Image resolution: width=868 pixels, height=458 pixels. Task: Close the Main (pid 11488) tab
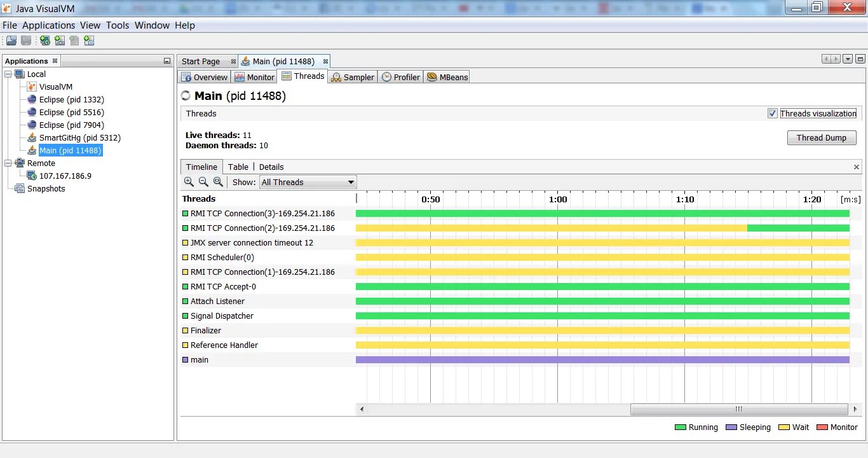coord(325,61)
